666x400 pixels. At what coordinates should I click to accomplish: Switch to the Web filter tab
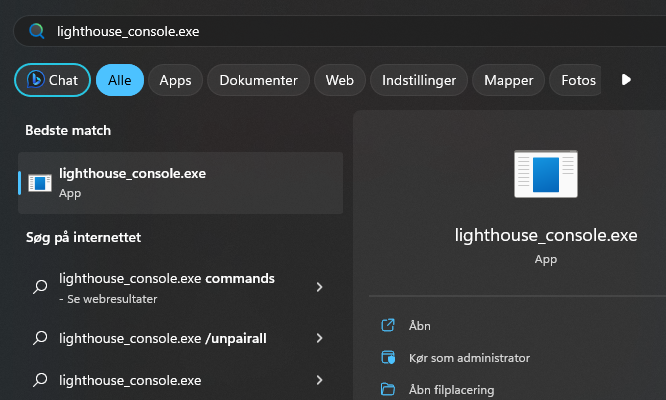click(340, 80)
